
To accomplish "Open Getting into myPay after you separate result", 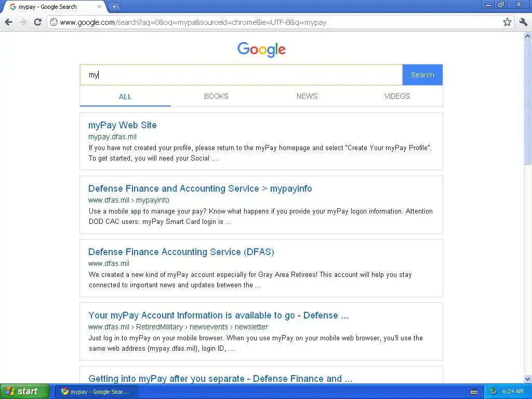I will [x=220, y=379].
